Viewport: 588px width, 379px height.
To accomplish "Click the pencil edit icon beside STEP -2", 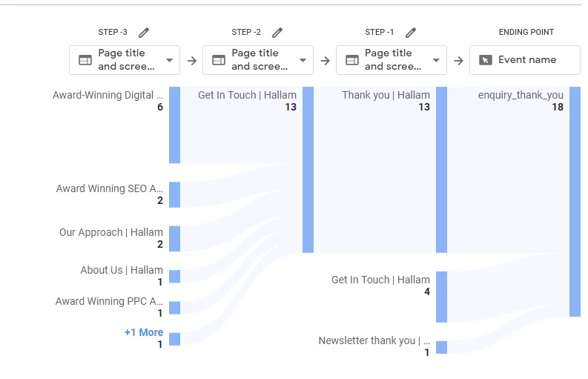I will 277,33.
